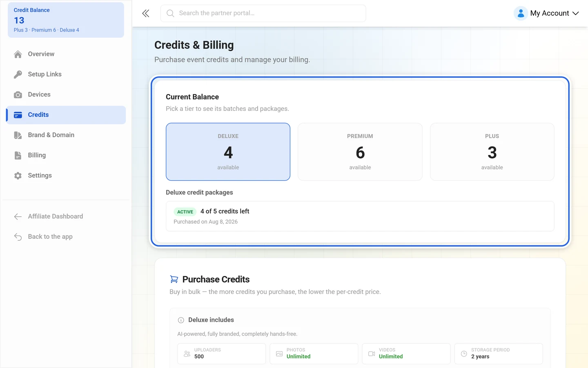Collapse the sidebar with double chevron
Viewport: 588px width, 368px height.
click(x=146, y=13)
